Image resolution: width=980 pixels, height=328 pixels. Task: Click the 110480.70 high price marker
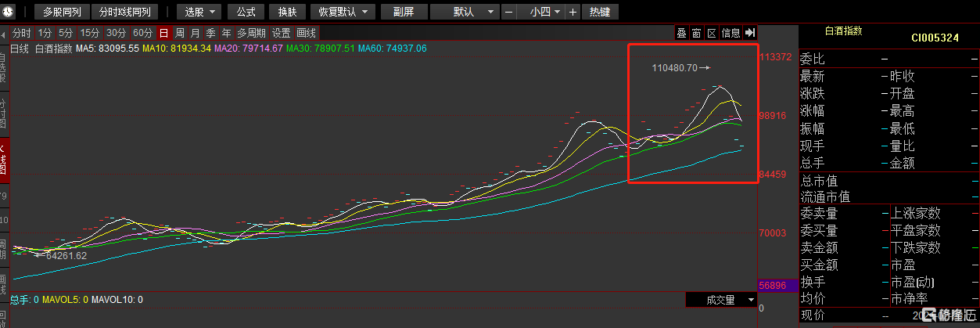[674, 68]
